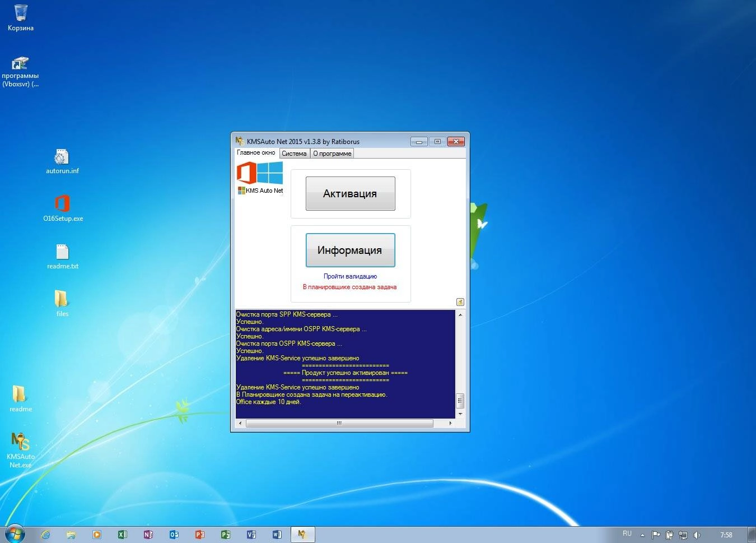Click the log's horizontal scrollbar thumb

pyautogui.click(x=339, y=423)
